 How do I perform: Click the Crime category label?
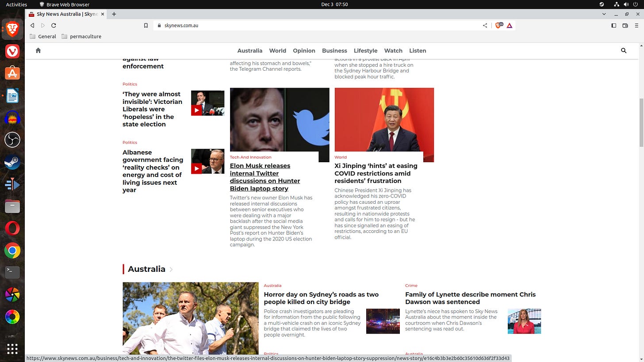tap(411, 286)
